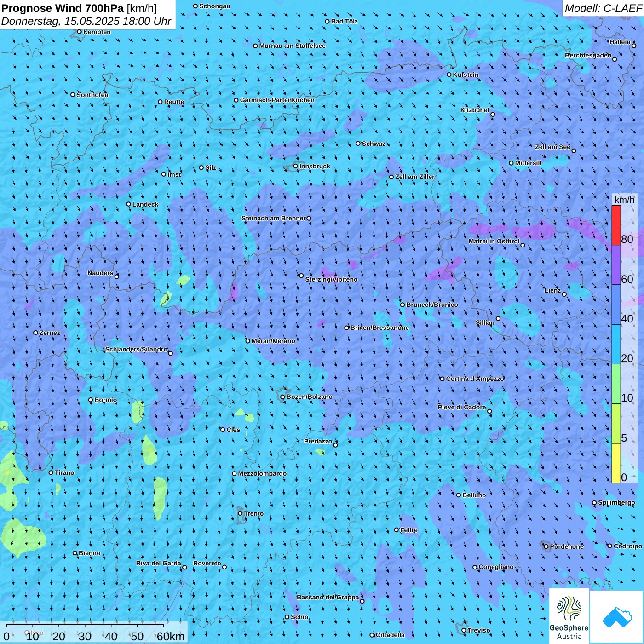This screenshot has height=644, width=644.
Task: Click the 'Bassano del Grappa' label
Action: (x=328, y=597)
